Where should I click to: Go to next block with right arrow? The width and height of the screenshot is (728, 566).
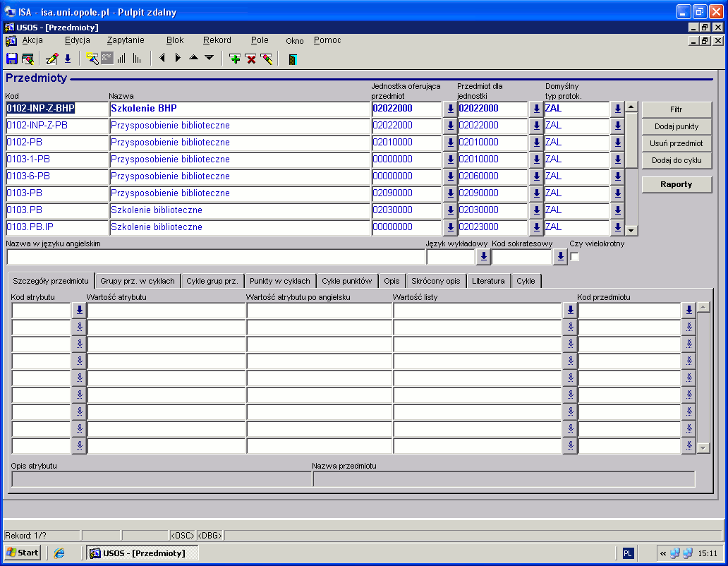178,58
